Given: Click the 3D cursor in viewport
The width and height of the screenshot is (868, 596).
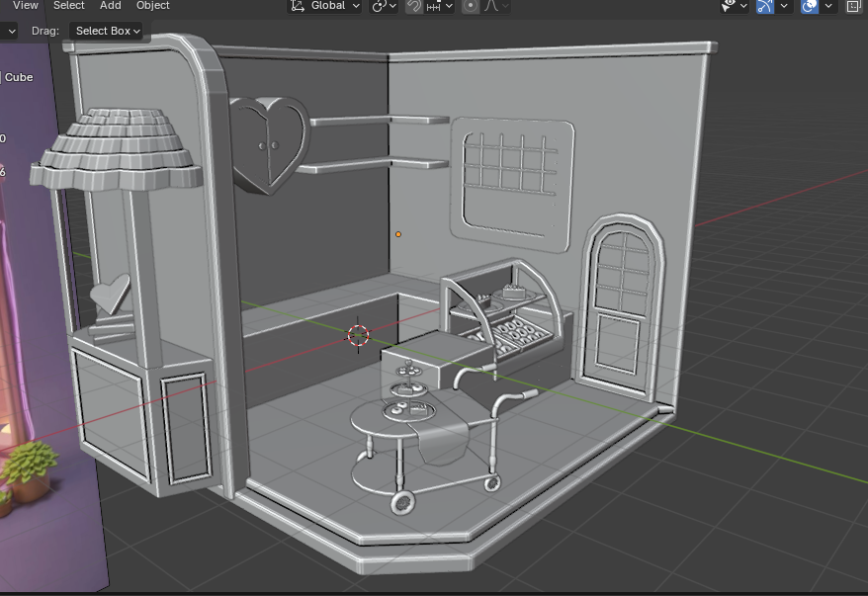Looking at the screenshot, I should pos(358,335).
